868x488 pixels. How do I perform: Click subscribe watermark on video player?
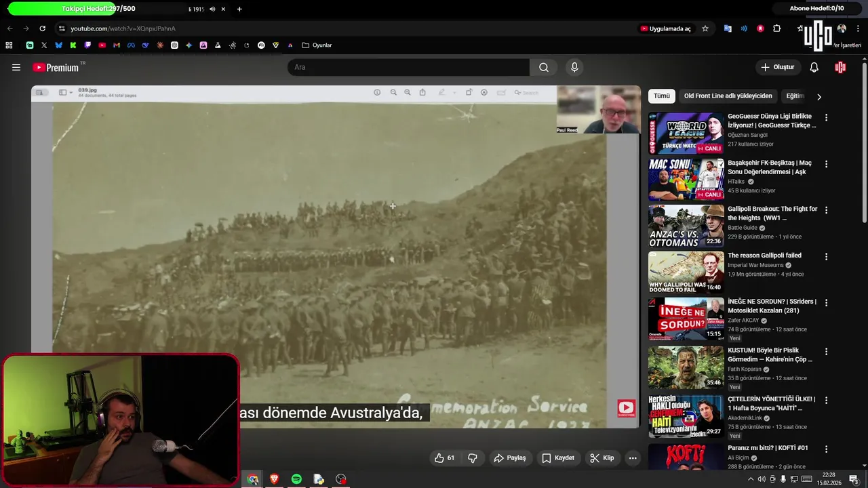pyautogui.click(x=626, y=408)
